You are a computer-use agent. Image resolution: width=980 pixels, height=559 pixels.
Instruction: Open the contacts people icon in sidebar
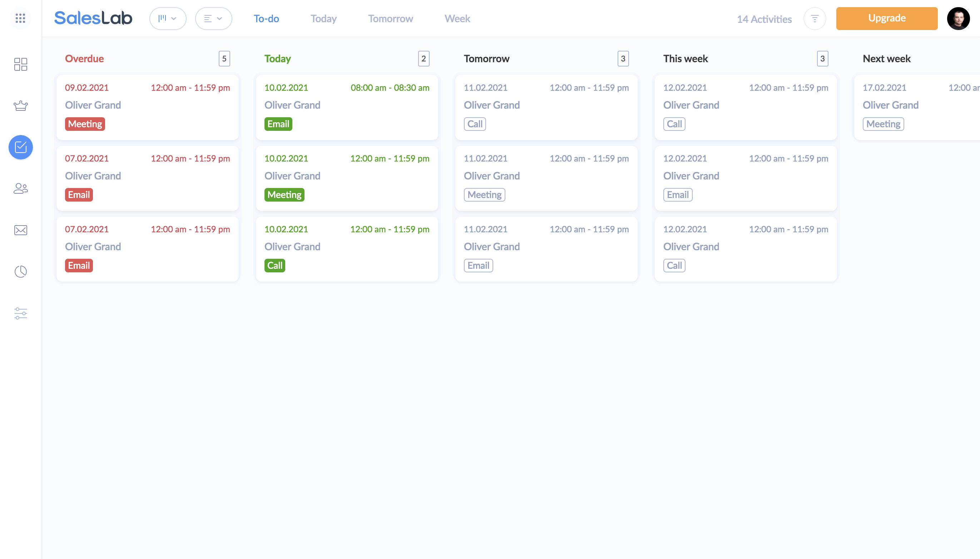20,188
